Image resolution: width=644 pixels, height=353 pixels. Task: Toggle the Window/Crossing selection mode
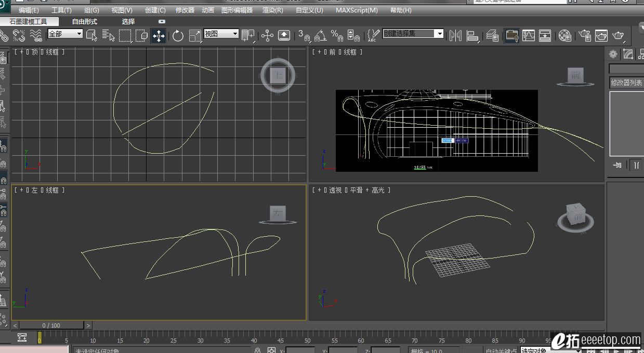pyautogui.click(x=141, y=35)
